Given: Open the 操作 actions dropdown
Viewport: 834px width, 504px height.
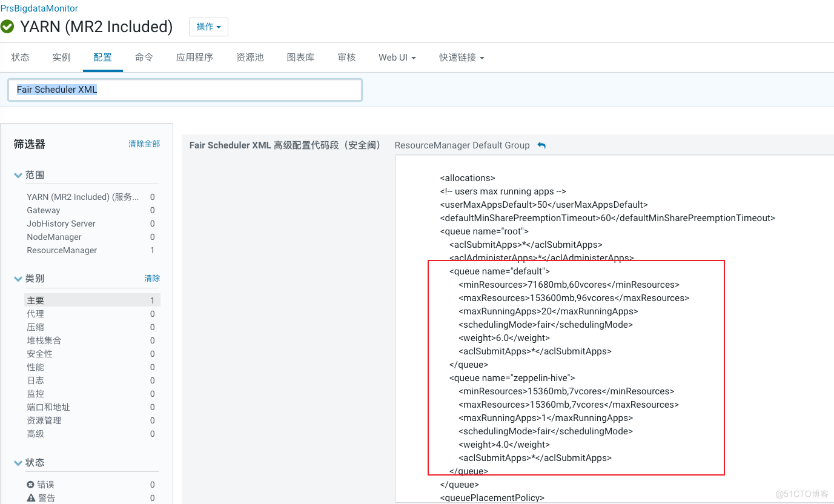Looking at the screenshot, I should click(x=208, y=27).
